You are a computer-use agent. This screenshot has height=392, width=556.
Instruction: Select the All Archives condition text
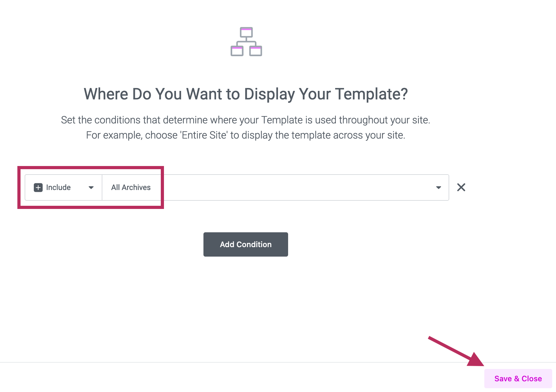[131, 187]
